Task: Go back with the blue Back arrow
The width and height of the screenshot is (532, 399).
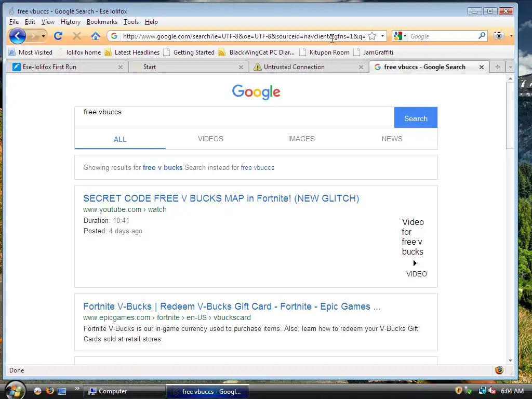Action: tap(17, 36)
